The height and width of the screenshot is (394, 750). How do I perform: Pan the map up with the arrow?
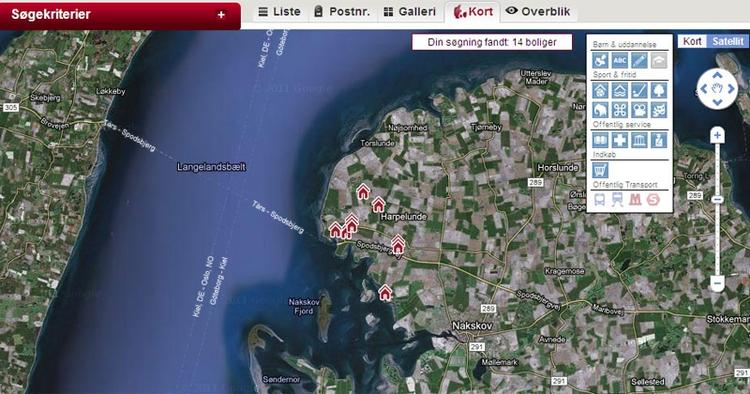717,75
